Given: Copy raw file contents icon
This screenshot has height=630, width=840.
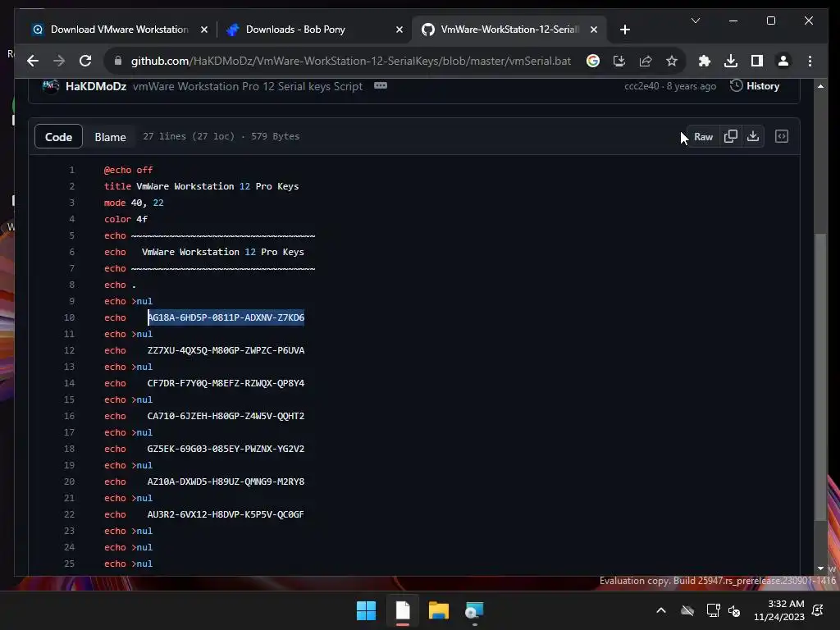Looking at the screenshot, I should (x=731, y=137).
